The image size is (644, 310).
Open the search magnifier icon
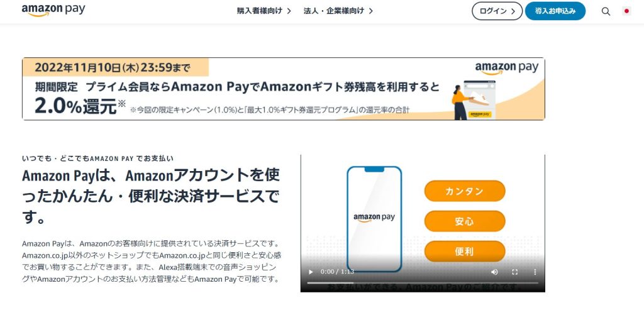[606, 11]
